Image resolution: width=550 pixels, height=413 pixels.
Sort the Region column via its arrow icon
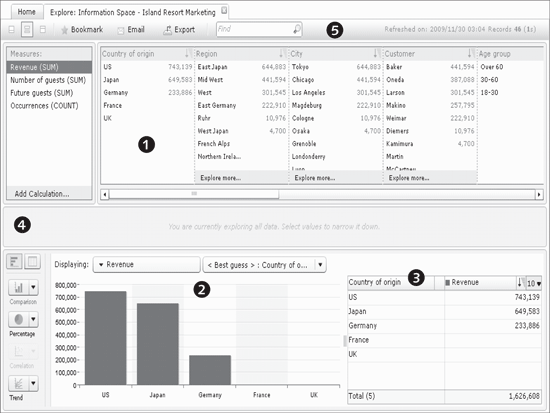coord(281,53)
